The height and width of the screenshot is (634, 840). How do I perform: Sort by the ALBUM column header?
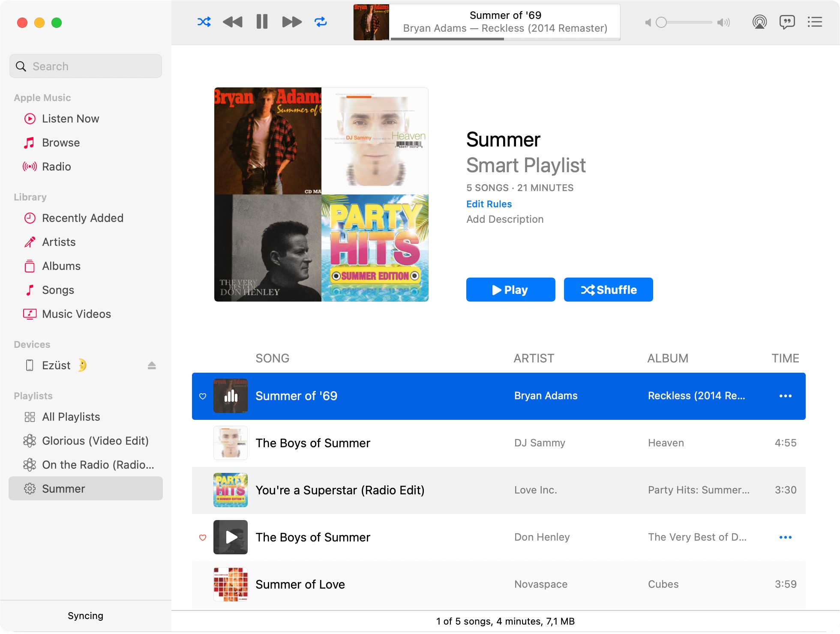tap(668, 358)
